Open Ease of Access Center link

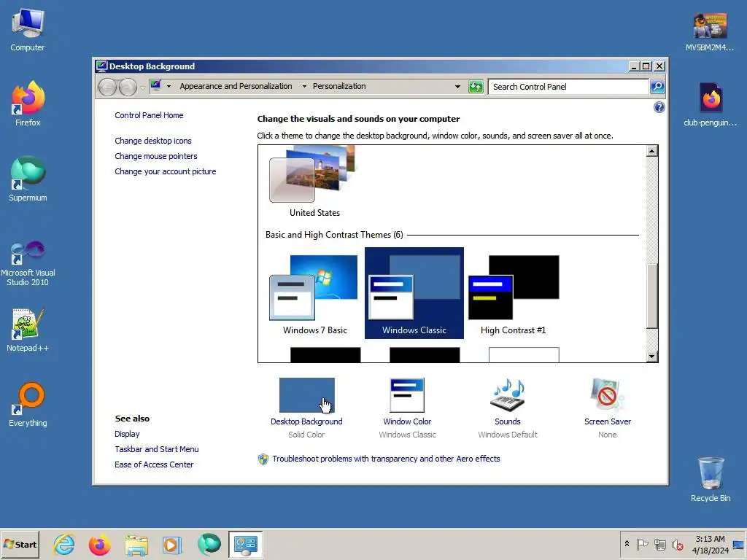click(154, 464)
